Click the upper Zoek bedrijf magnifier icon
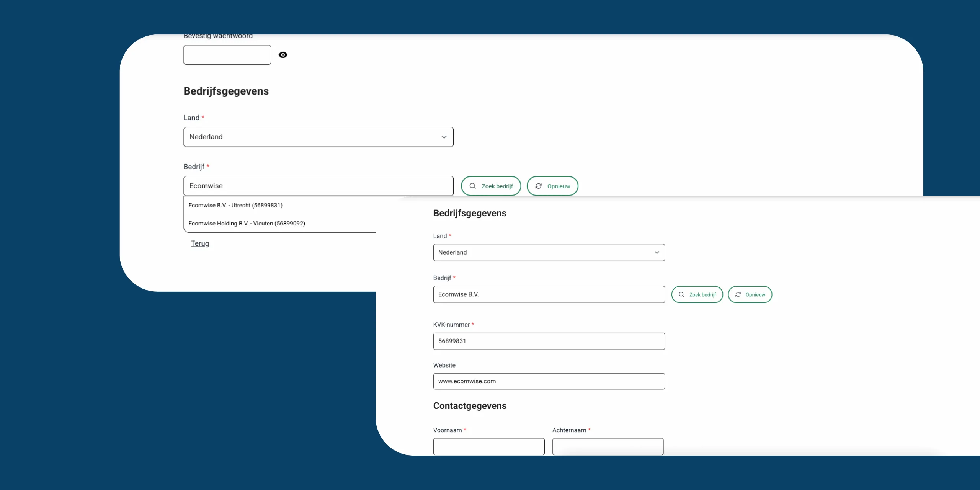 (472, 186)
